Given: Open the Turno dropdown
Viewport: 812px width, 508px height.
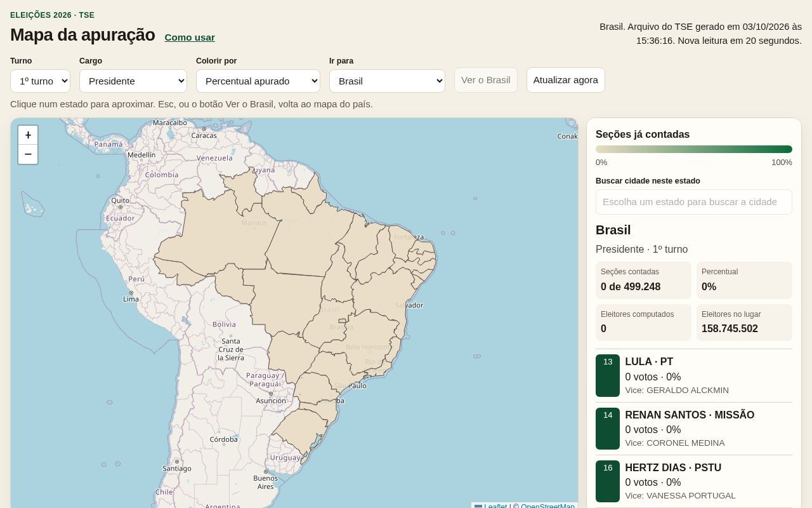Looking at the screenshot, I should (40, 81).
